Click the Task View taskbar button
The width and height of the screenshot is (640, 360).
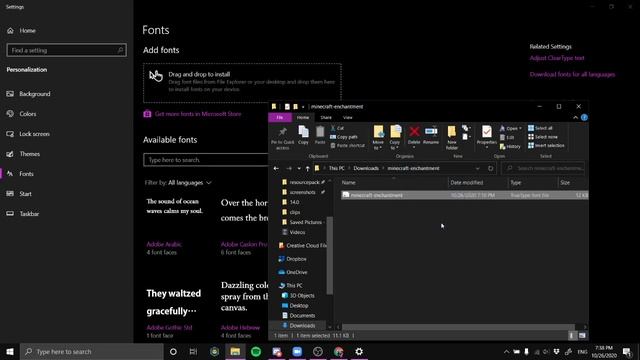tap(193, 351)
